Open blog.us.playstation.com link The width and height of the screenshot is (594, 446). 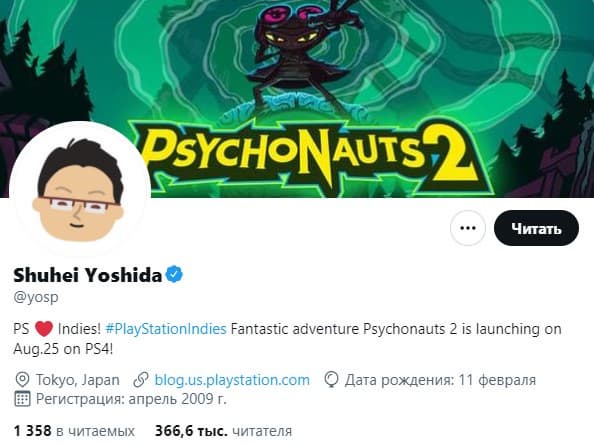(x=232, y=380)
